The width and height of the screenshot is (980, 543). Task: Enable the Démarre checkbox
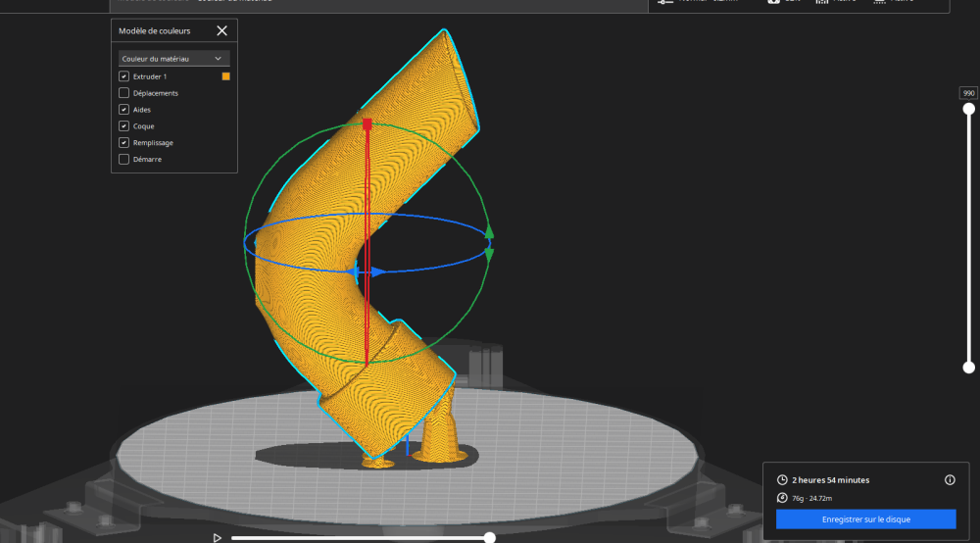123,159
